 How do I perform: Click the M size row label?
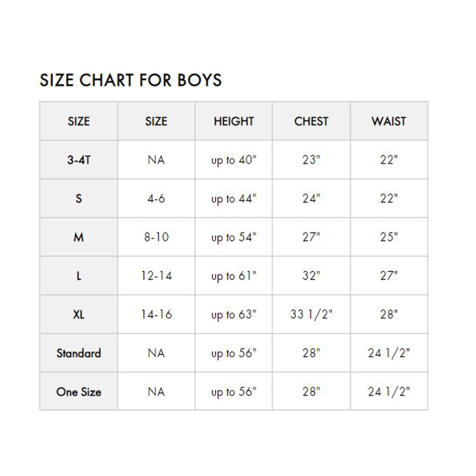coord(79,237)
